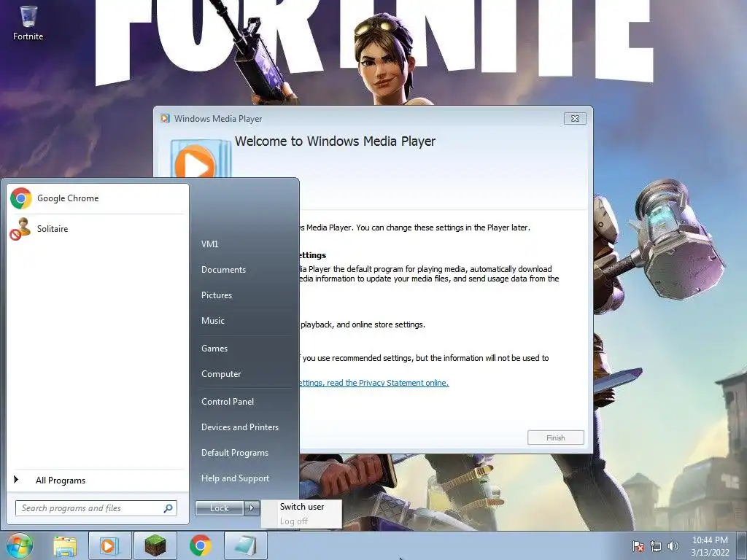
Task: Click the search magnifier icon
Action: (x=168, y=508)
